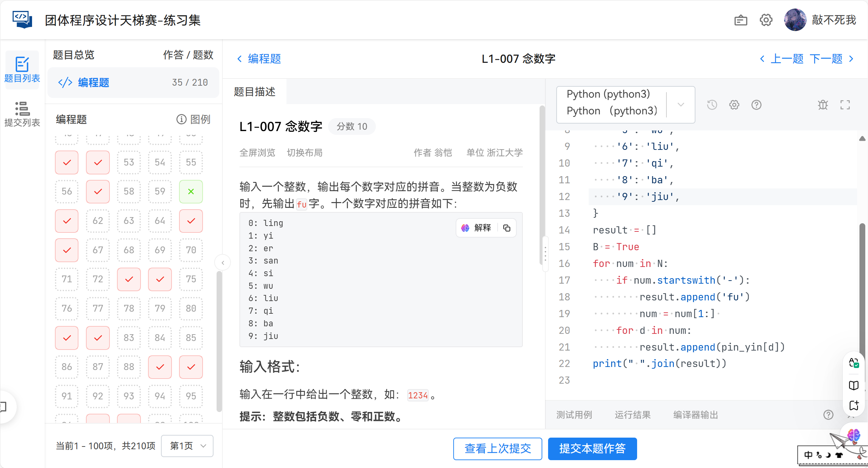This screenshot has height=468, width=868.
Task: Click the editor settings gear icon
Action: coord(734,105)
